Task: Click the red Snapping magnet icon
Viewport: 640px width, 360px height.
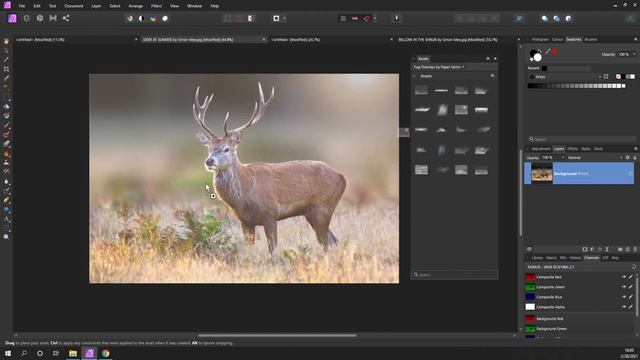Action: (367, 18)
